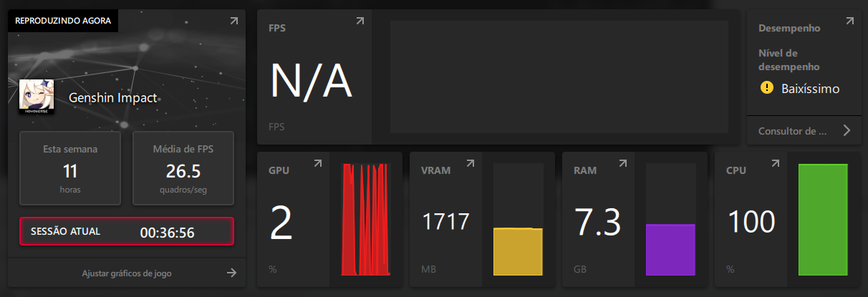The height and width of the screenshot is (297, 868).
Task: Click the arrow beside Ajustar gráficos de jogo
Action: click(x=231, y=273)
